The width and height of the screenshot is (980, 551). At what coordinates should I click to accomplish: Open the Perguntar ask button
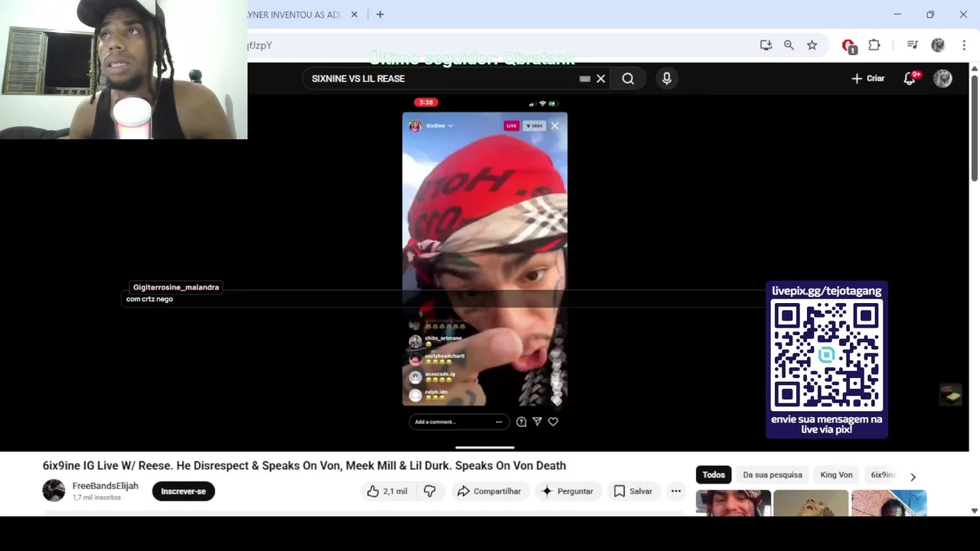click(x=567, y=491)
